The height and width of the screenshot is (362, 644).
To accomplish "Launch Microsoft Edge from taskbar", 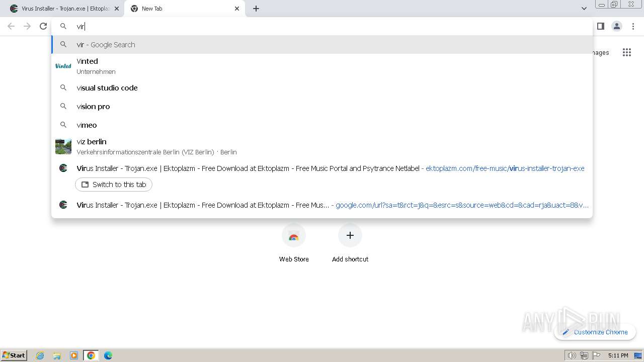I will 108,355.
